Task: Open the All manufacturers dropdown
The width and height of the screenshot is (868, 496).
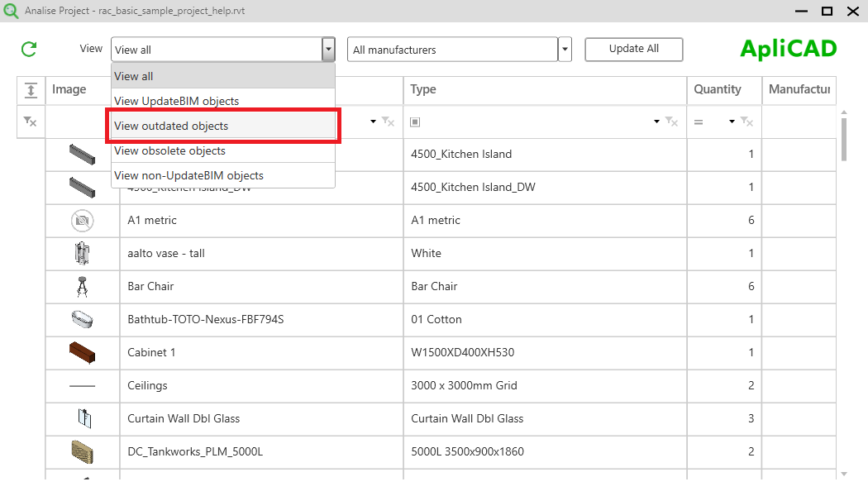Action: point(564,50)
